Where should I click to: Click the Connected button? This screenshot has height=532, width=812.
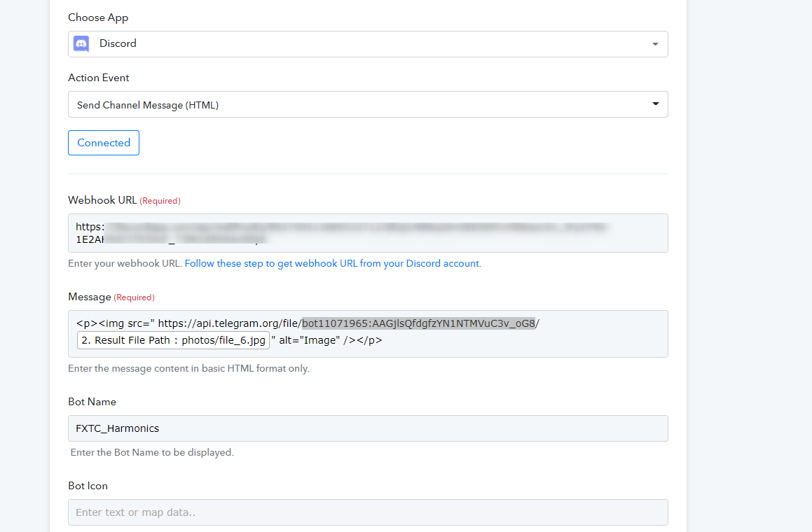tap(104, 143)
